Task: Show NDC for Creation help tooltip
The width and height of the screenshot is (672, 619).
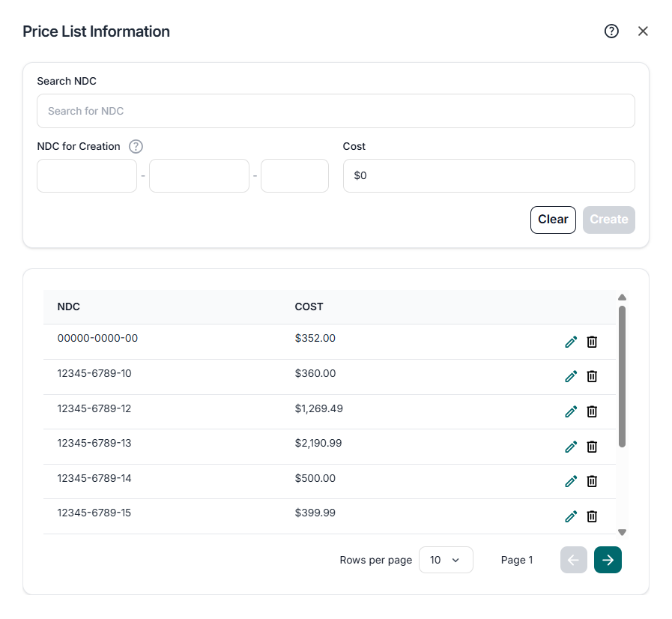Action: click(x=136, y=147)
